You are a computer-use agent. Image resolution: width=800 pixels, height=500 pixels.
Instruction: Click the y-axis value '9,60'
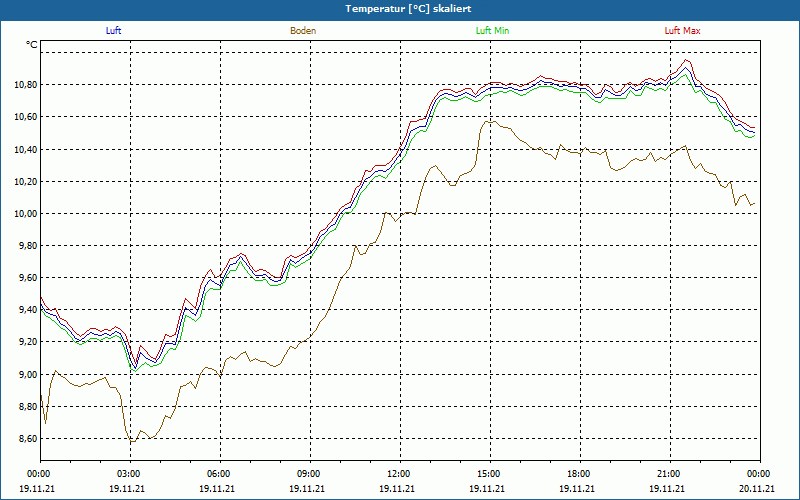(28, 278)
